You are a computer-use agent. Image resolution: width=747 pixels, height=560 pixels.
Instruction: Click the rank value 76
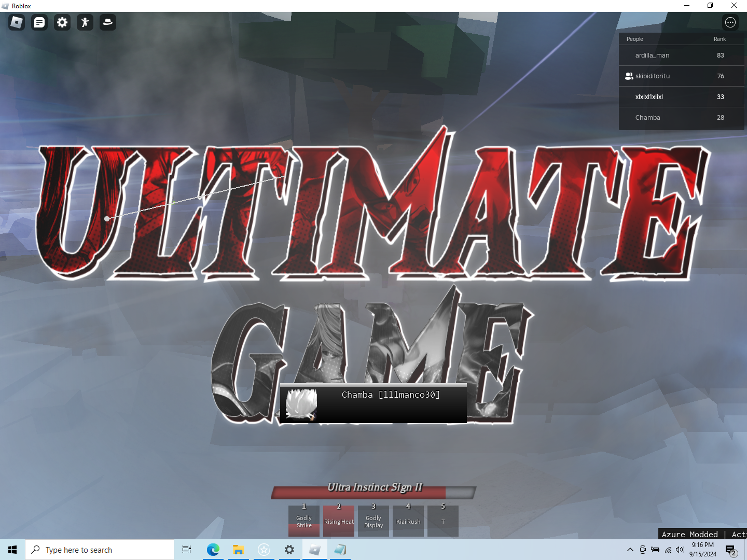tap(720, 76)
